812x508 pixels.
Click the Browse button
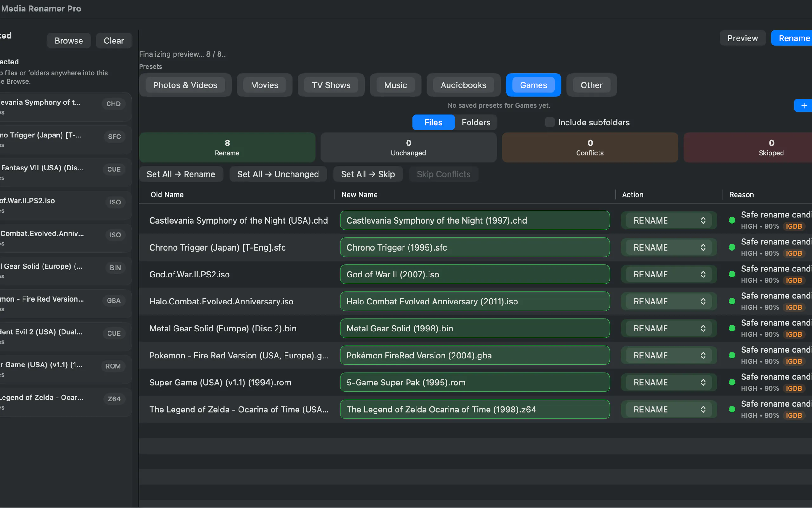[69, 41]
